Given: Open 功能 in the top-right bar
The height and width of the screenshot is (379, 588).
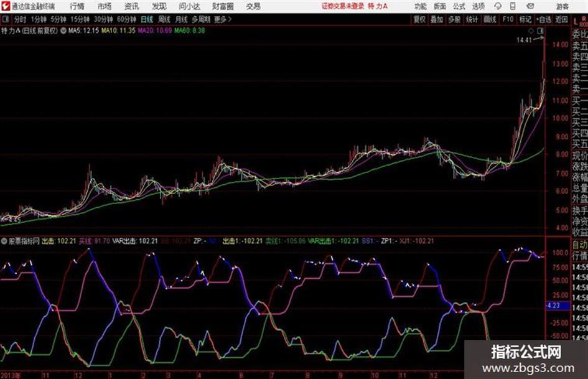Looking at the screenshot, I should (421, 6).
